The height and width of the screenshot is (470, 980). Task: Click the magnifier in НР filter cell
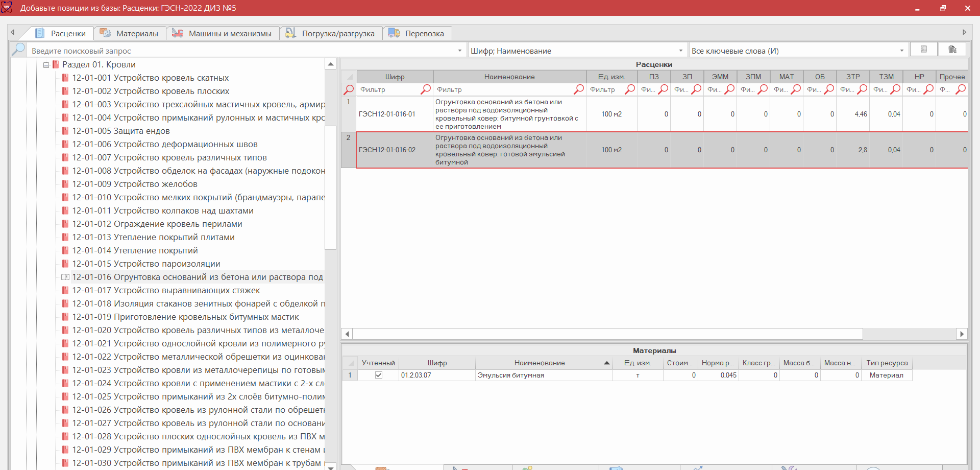click(929, 89)
